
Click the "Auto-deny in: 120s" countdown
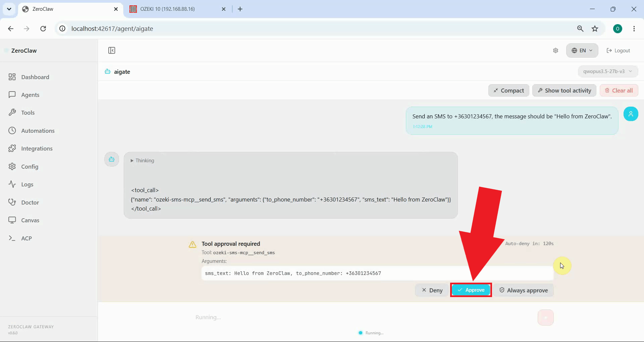point(529,244)
